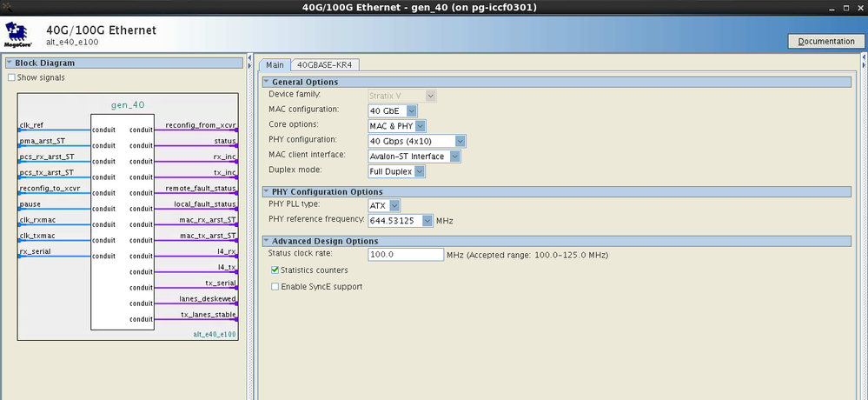868x400 pixels.
Task: Select the status signal label
Action: click(225, 141)
